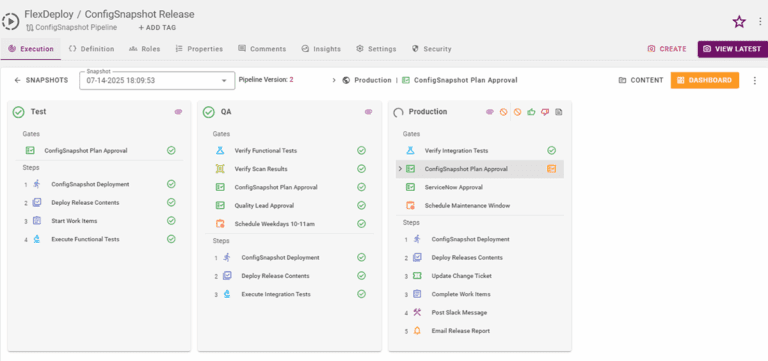The height and width of the screenshot is (361, 768).
Task: Click the thumbs-down reject icon in Production
Action: click(x=545, y=112)
